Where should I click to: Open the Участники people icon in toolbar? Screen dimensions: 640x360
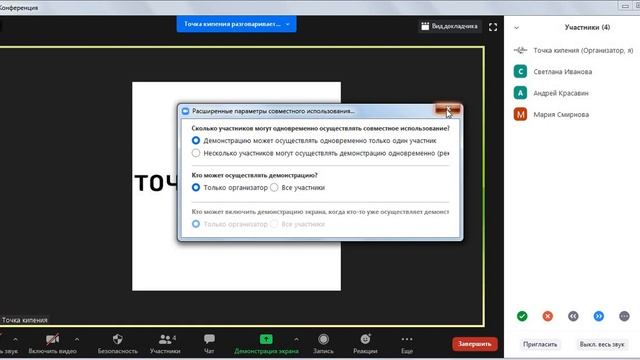coord(165,339)
